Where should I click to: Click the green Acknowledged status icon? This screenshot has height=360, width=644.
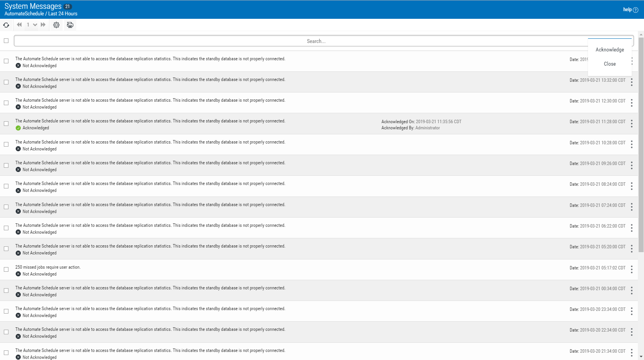[18, 128]
